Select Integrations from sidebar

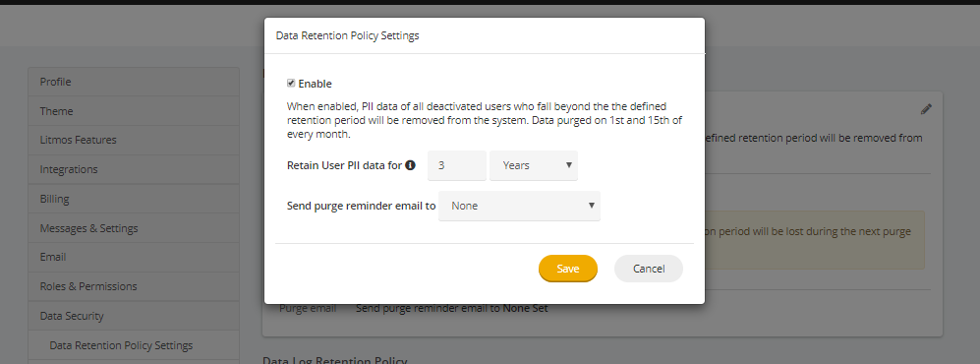click(134, 169)
